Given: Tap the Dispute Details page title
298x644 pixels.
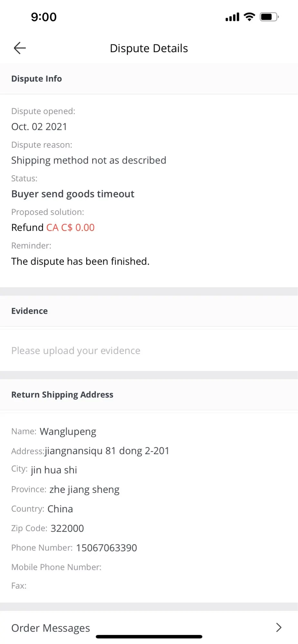Looking at the screenshot, I should [x=149, y=48].
